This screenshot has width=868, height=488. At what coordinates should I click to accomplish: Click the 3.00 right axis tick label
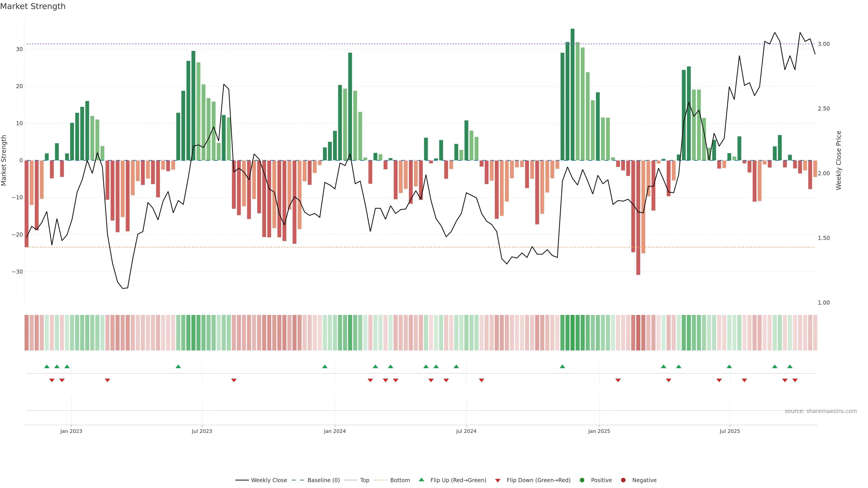click(x=823, y=44)
